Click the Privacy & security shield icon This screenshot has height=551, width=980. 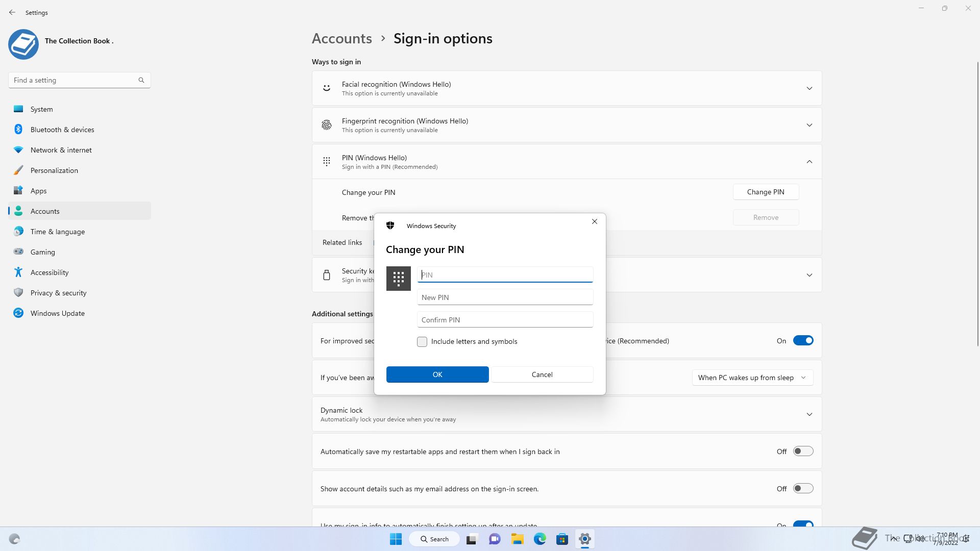pyautogui.click(x=18, y=292)
